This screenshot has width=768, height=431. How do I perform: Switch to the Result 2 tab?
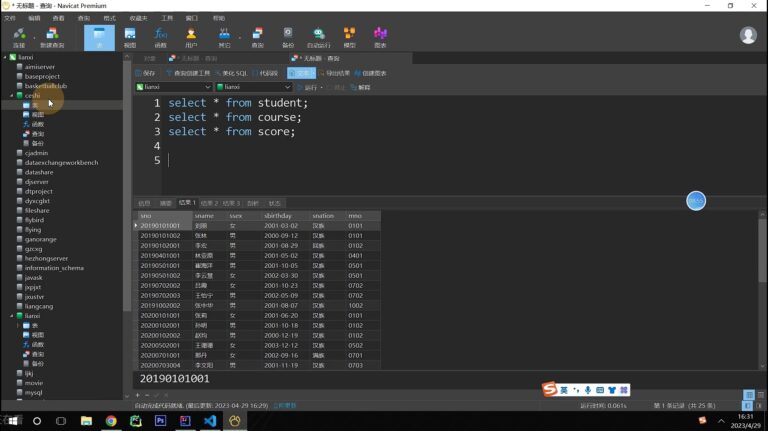209,203
